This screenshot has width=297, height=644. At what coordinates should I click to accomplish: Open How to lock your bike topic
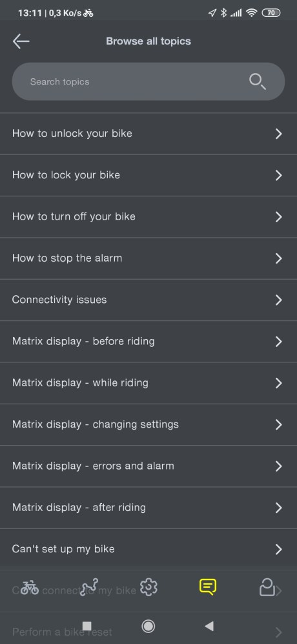[x=148, y=176]
